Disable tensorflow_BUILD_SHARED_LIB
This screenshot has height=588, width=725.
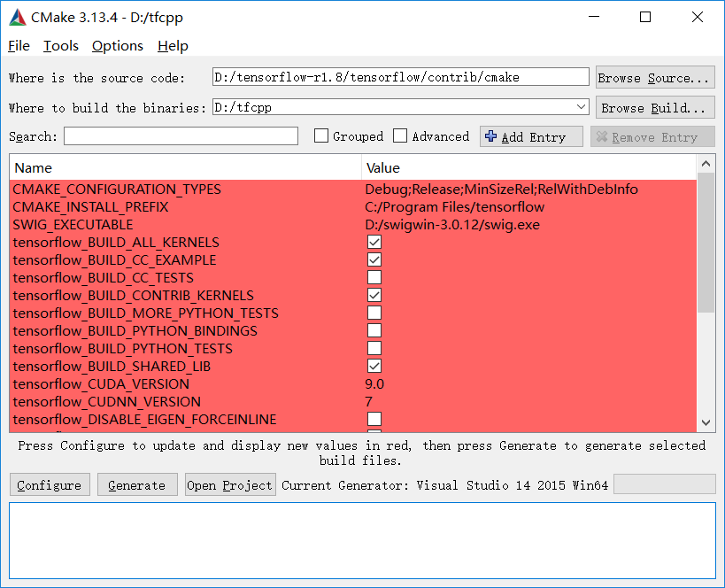pyautogui.click(x=374, y=366)
